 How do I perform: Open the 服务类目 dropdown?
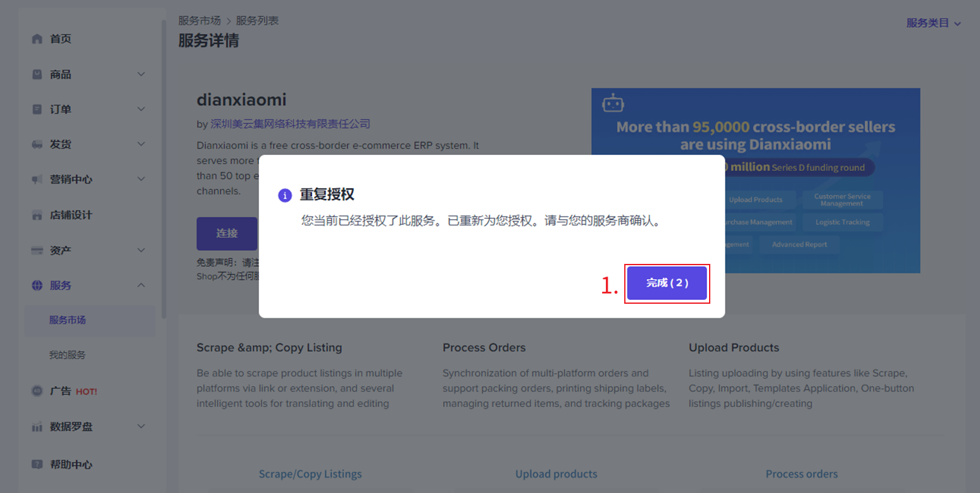click(934, 23)
